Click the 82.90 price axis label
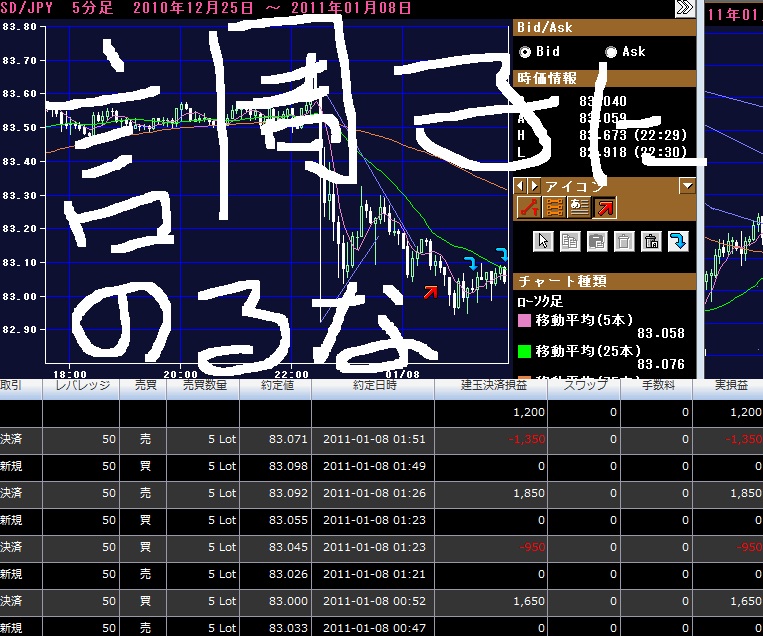Viewport: 763px width, 636px height. coord(19,330)
